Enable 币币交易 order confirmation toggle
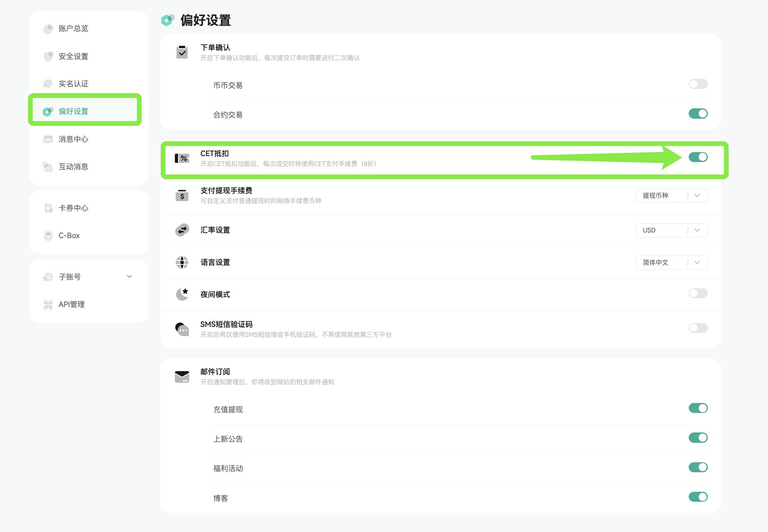 [x=698, y=84]
